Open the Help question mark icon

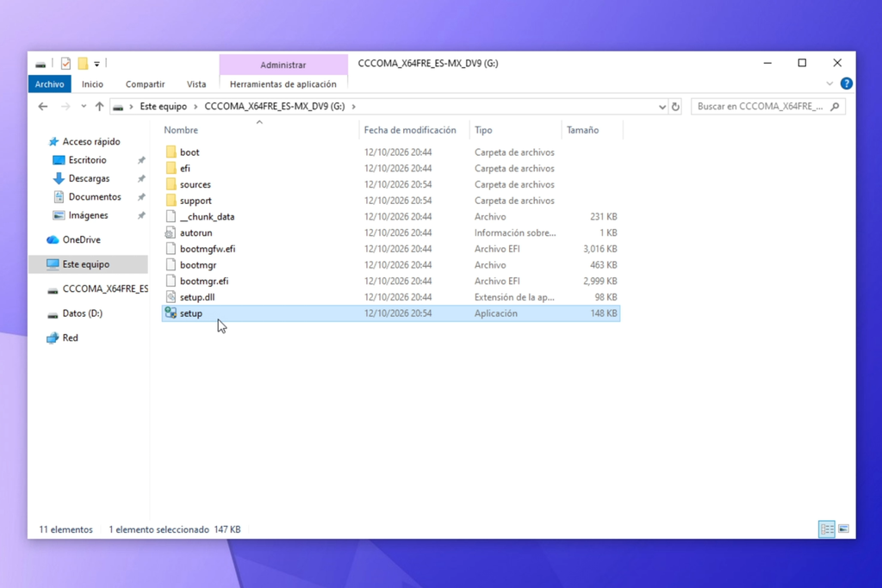tap(846, 84)
